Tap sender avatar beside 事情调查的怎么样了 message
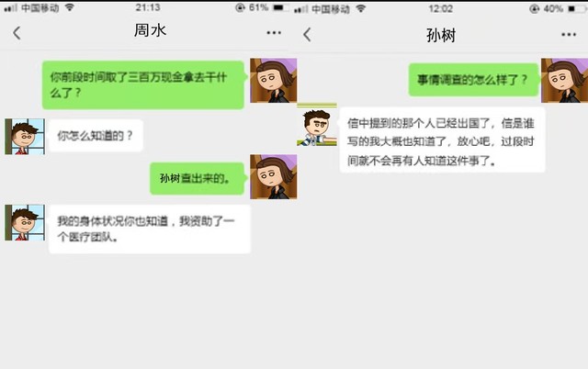Screen dimensions: 588x369 tap(564, 80)
